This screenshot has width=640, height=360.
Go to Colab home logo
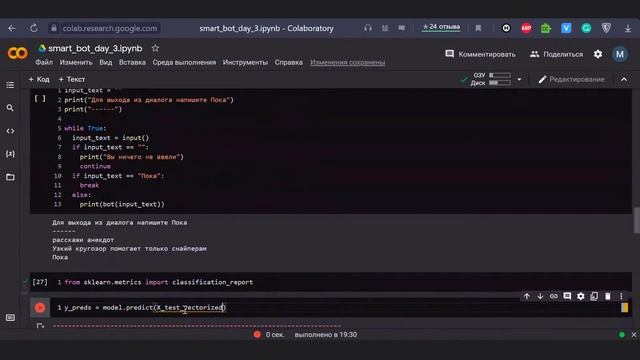[x=18, y=53]
